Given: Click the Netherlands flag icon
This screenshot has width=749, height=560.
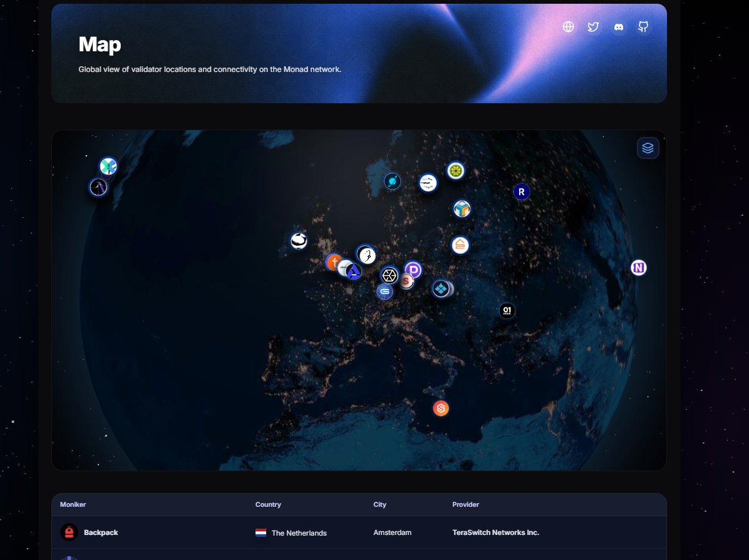Looking at the screenshot, I should [x=261, y=533].
